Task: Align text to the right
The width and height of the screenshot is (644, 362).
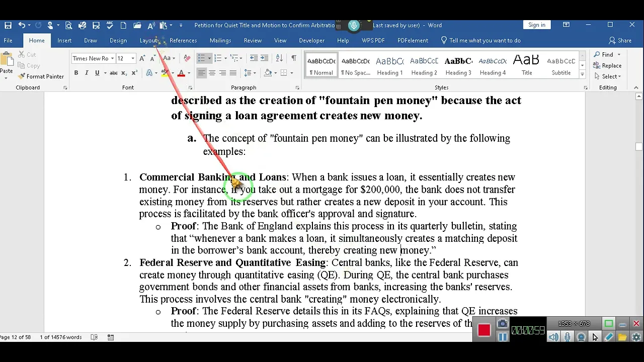Action: coord(222,73)
